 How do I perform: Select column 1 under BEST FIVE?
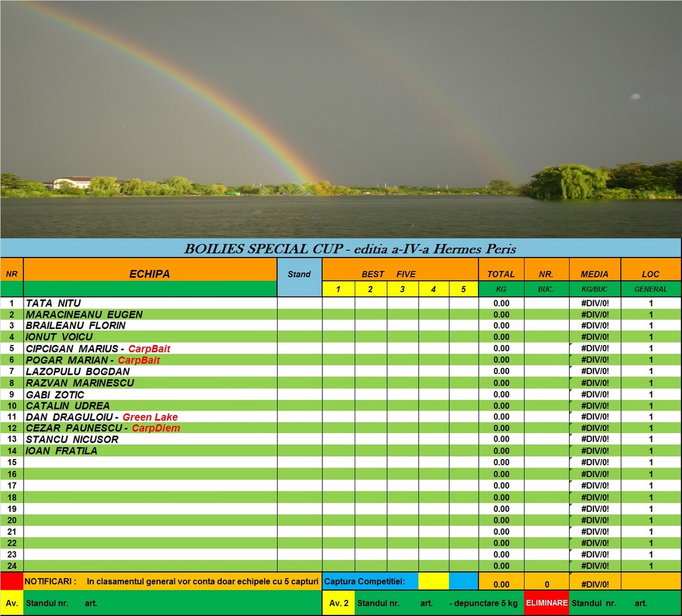coord(339,288)
